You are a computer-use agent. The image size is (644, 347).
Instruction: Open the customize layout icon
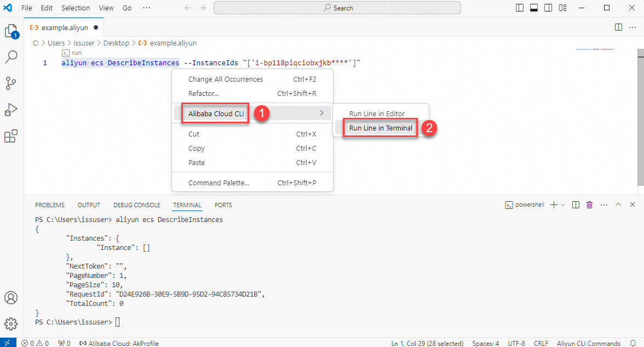click(563, 8)
